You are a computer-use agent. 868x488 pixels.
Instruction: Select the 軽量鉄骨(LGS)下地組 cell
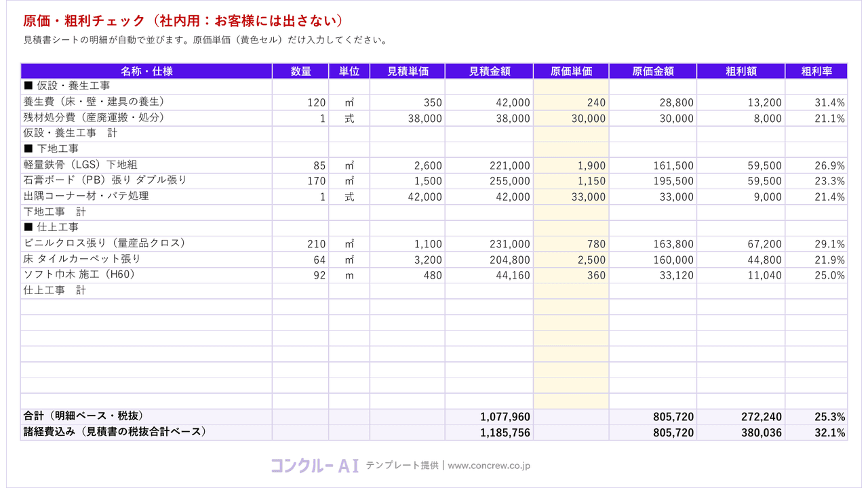point(146,165)
